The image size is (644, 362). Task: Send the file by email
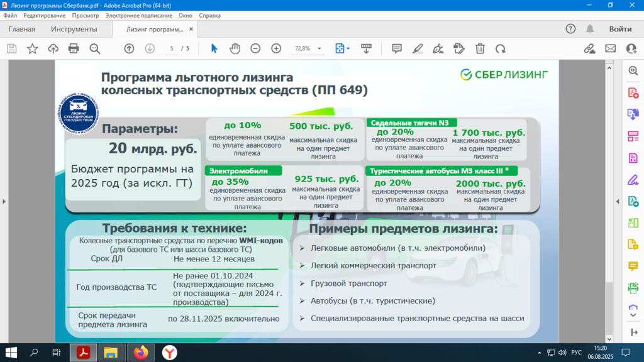610,48
